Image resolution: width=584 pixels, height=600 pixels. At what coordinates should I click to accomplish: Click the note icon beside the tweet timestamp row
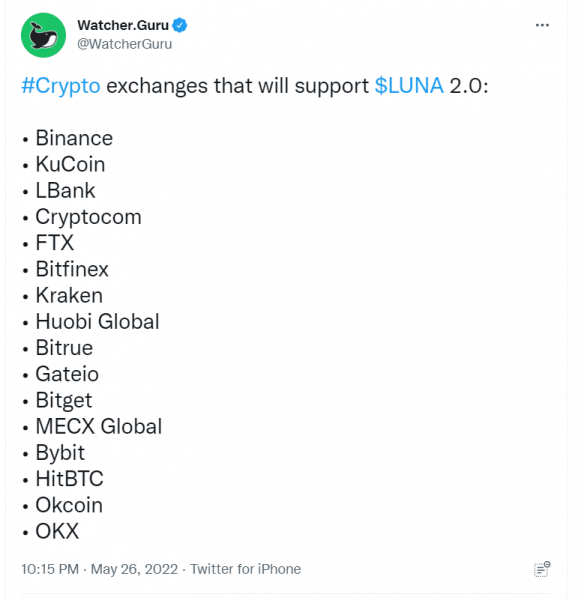pos(542,569)
